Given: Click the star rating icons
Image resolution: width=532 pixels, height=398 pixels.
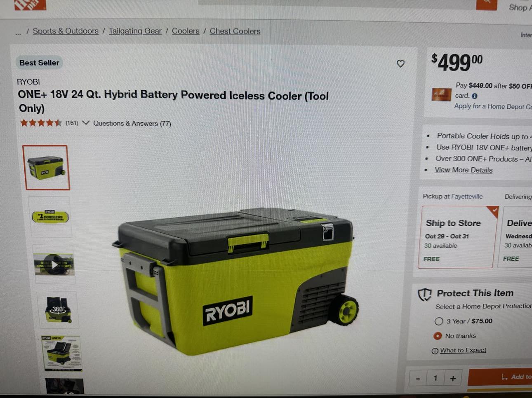Looking at the screenshot, I should [41, 122].
